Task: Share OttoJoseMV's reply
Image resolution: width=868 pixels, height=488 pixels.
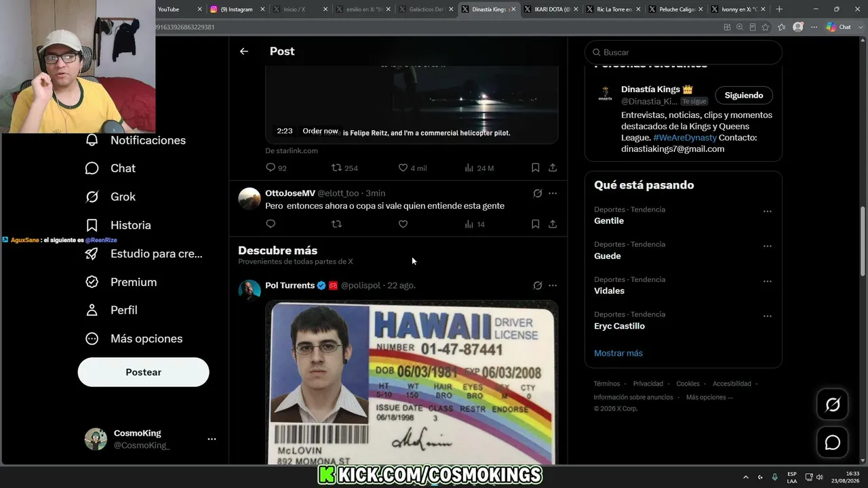Action: click(x=553, y=224)
